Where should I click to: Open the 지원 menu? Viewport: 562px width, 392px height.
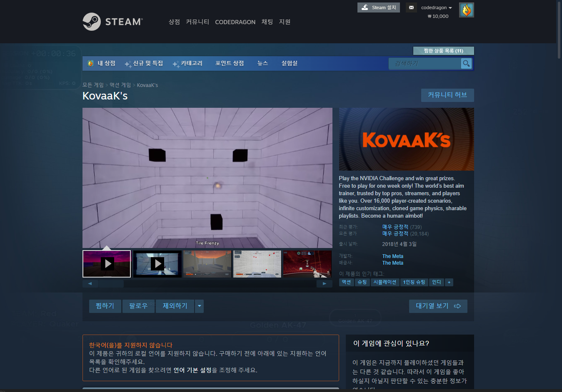click(285, 22)
